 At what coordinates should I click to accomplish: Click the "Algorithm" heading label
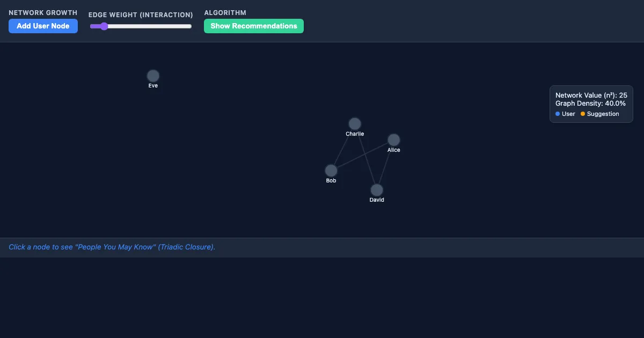tap(225, 13)
